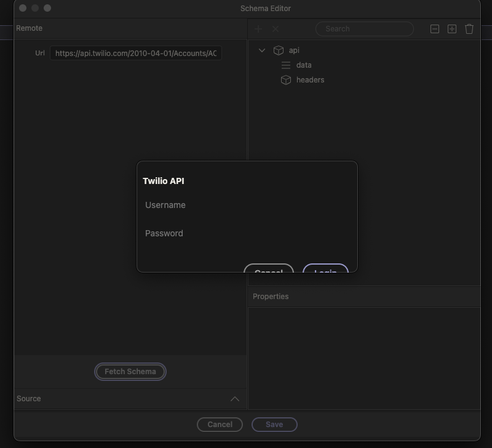Select the data node in schema tree
Image resolution: width=492 pixels, height=448 pixels.
tap(304, 65)
